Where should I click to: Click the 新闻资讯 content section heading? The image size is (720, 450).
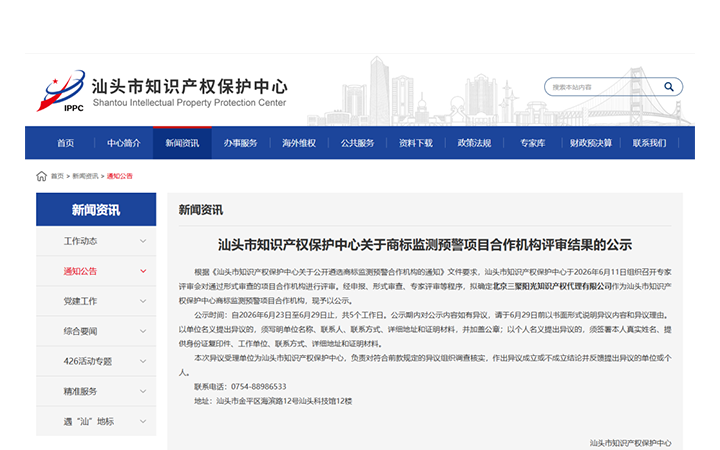click(x=201, y=210)
